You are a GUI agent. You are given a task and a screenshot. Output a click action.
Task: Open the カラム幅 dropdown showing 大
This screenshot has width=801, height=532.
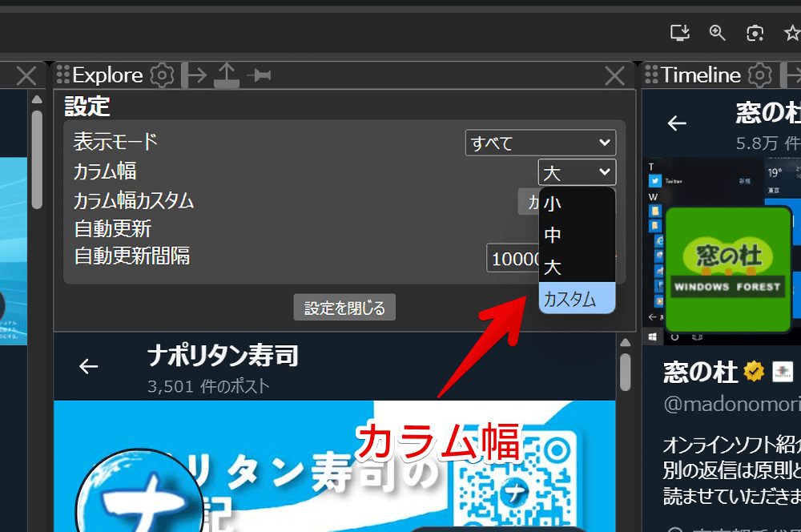[578, 172]
